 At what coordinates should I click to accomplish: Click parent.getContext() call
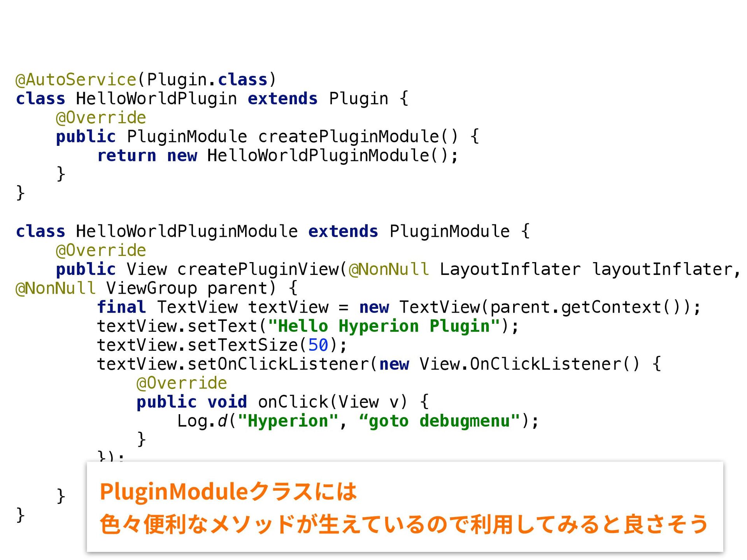pyautogui.click(x=584, y=307)
